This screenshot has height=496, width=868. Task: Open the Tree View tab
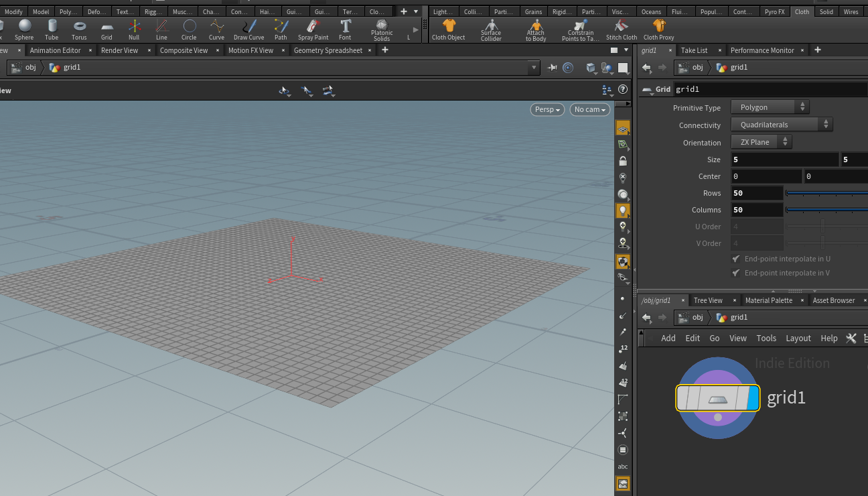point(708,300)
